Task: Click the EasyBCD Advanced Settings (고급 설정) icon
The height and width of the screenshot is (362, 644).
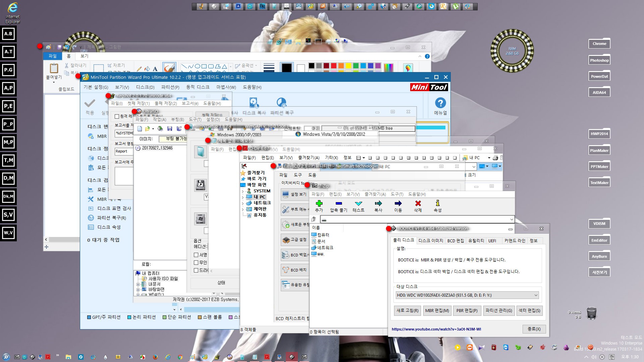Action: click(x=285, y=240)
